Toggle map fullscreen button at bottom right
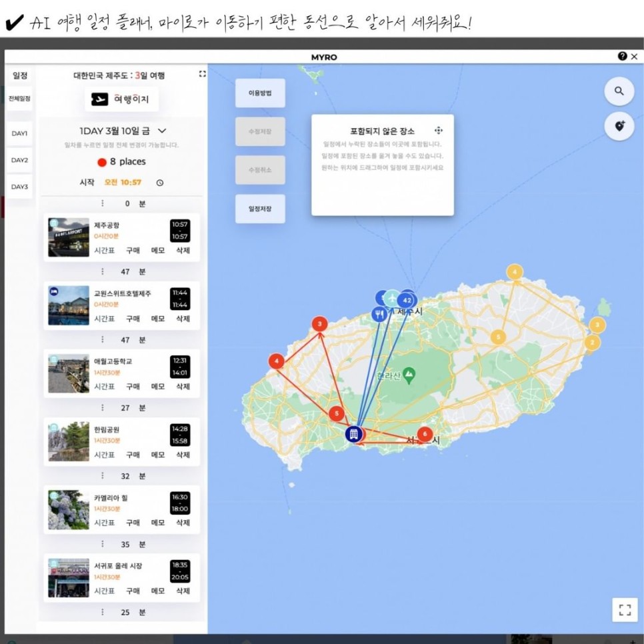Screen dimensions: 644x644 click(x=625, y=610)
